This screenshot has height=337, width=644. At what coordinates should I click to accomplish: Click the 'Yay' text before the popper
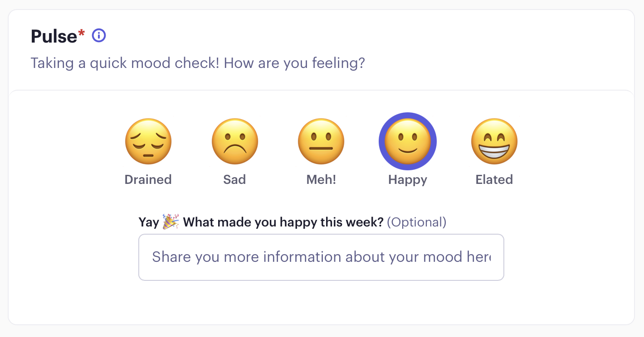[x=149, y=222]
